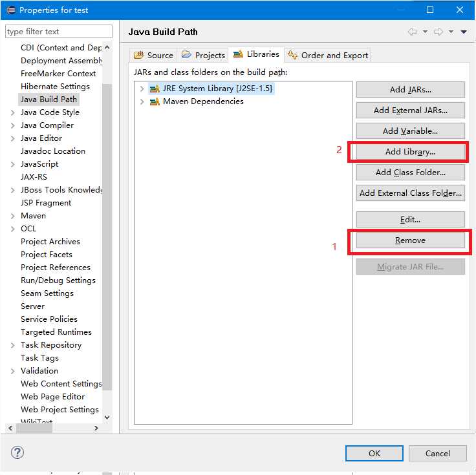476x475 pixels.
Task: Select CDI (Context and Dep... category
Action: pyautogui.click(x=61, y=48)
